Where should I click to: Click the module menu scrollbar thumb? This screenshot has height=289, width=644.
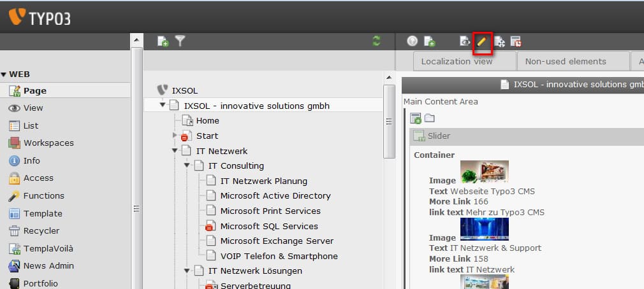(136, 168)
